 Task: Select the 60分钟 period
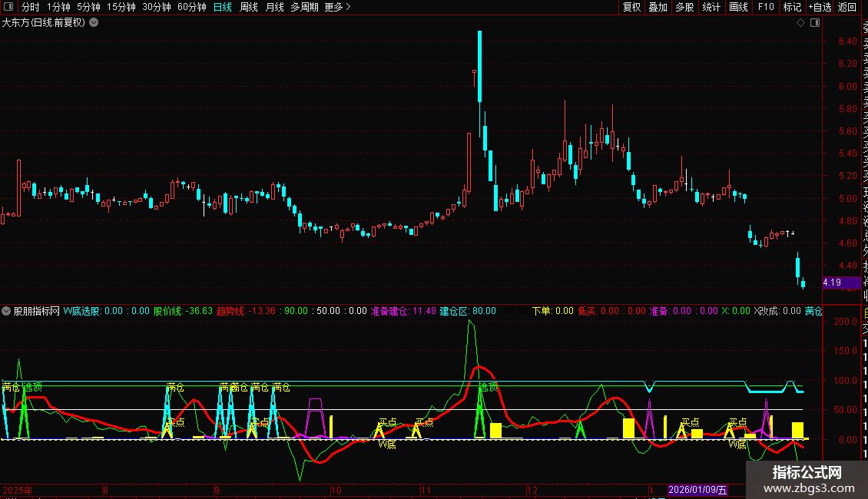(192, 7)
